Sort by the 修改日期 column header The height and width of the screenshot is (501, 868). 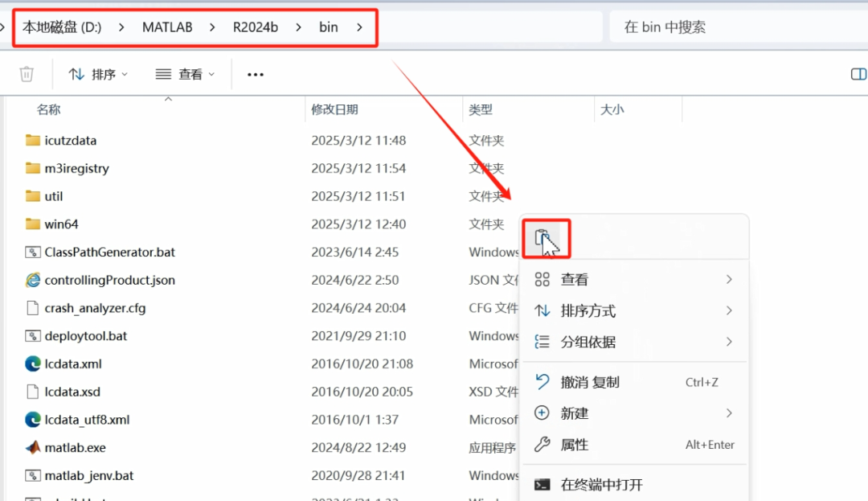pos(334,109)
